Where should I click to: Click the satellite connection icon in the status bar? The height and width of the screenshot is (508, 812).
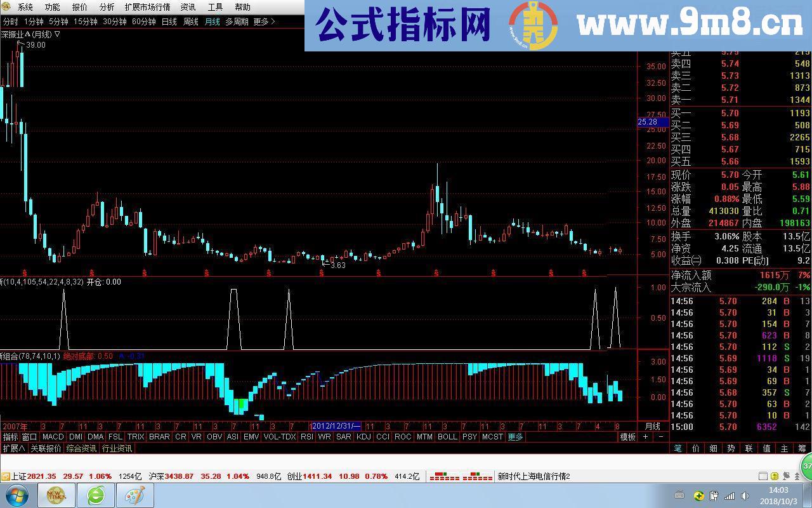pos(787,476)
